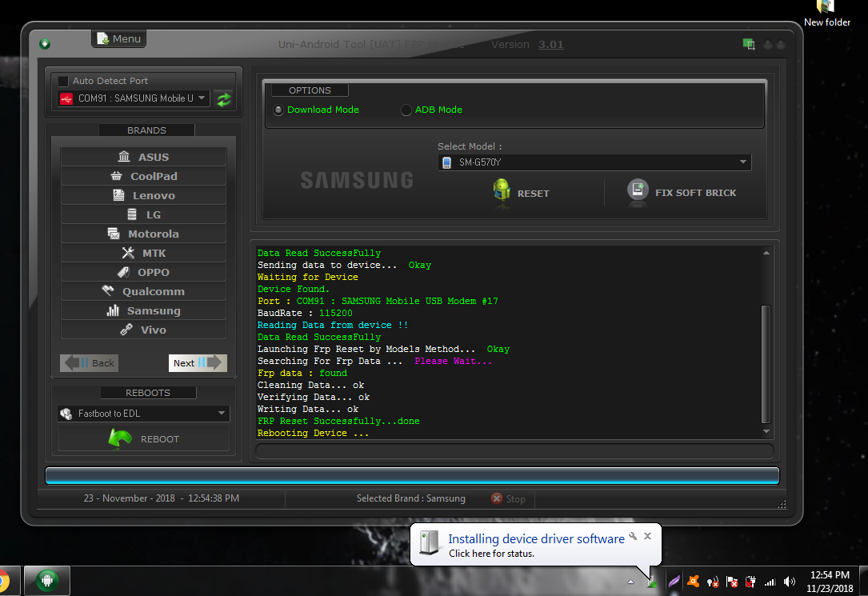Select the Motorola brand
The height and width of the screenshot is (596, 868).
[143, 234]
